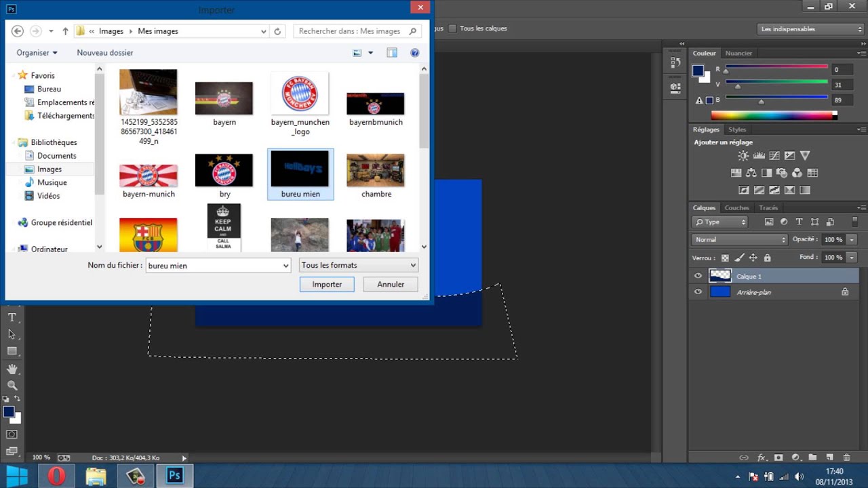This screenshot has width=868, height=488.
Task: Open Nom du fichier dropdown arrow
Action: [285, 266]
